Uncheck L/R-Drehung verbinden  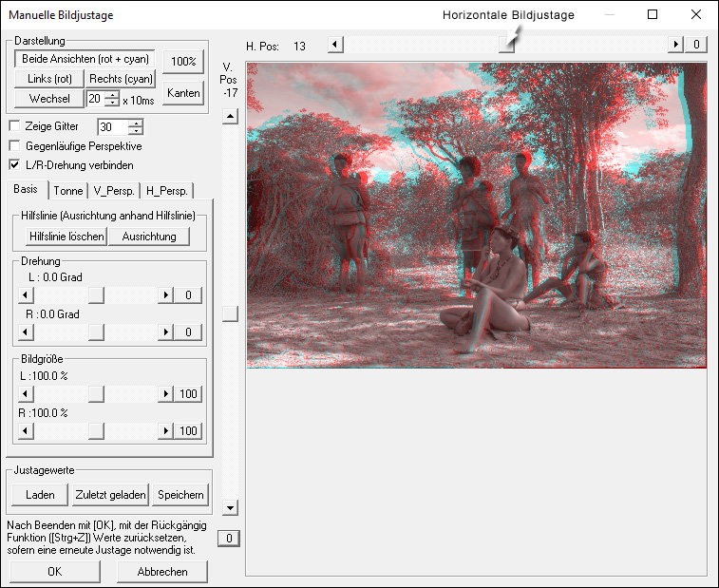point(14,164)
